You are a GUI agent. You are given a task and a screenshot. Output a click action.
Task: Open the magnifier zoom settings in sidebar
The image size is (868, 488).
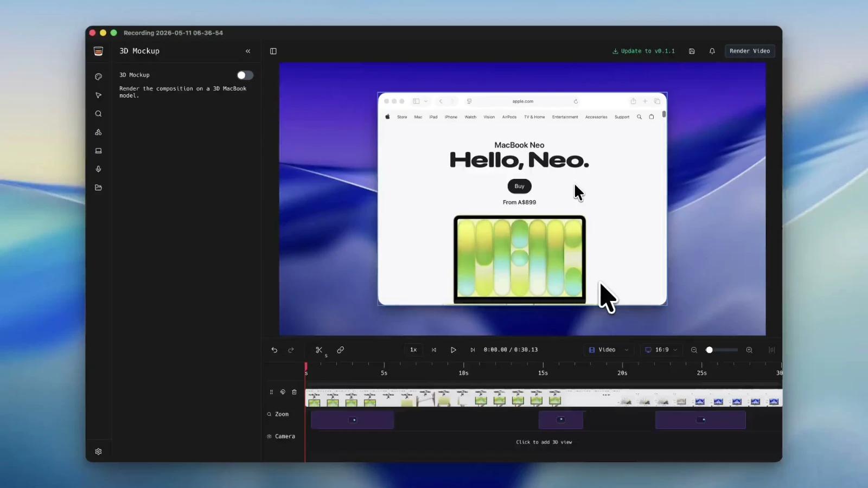click(98, 114)
